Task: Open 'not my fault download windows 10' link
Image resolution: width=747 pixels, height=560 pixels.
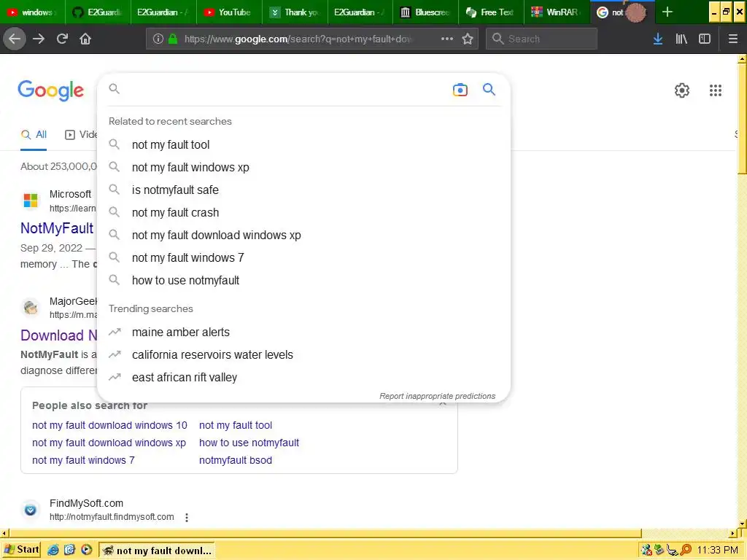Action: [109, 425]
